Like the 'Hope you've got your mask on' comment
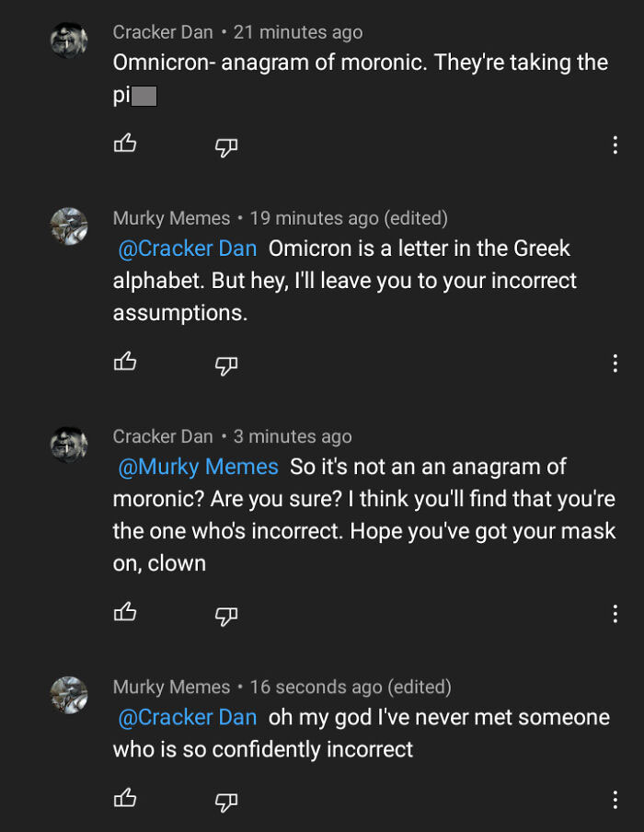Image resolution: width=644 pixels, height=832 pixels. (124, 613)
